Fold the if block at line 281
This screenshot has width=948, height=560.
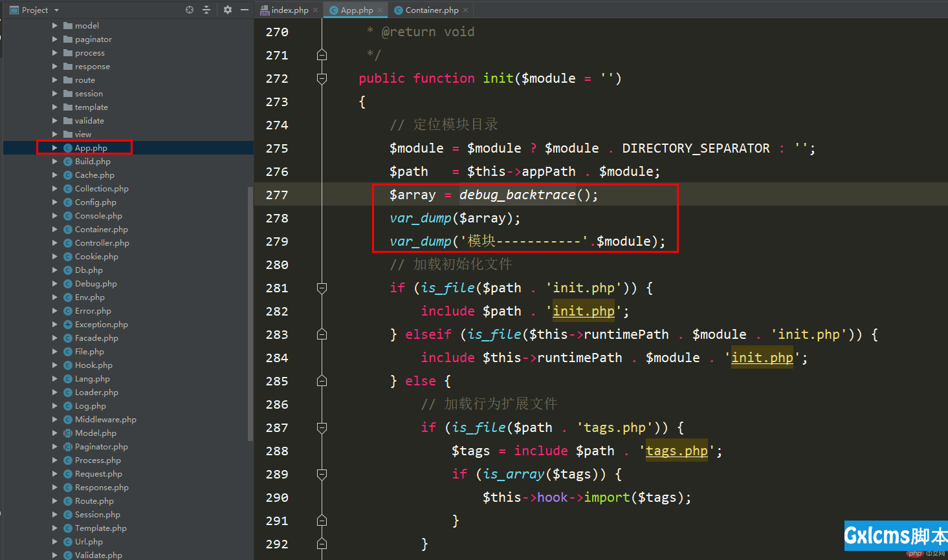pos(322,288)
